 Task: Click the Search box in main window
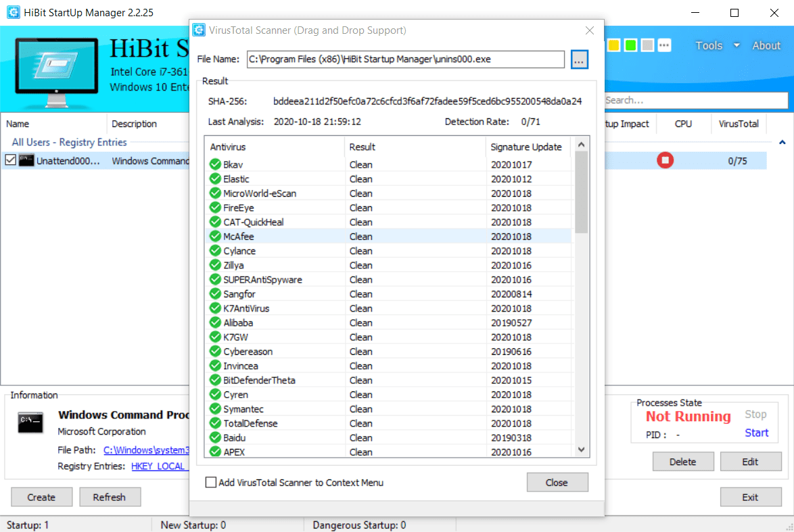pos(696,100)
